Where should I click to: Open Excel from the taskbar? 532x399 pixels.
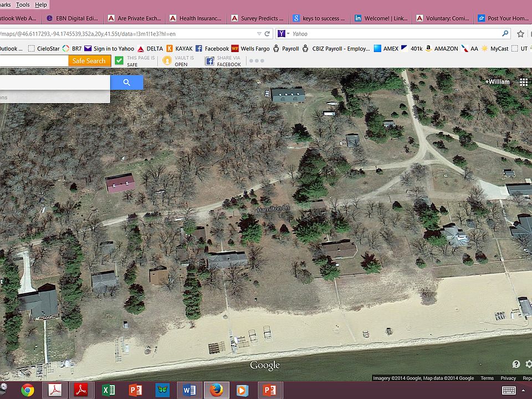pos(108,390)
